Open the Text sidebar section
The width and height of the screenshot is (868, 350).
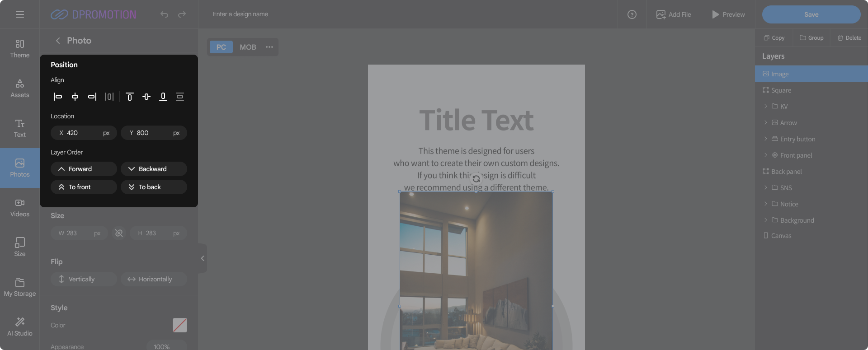click(x=20, y=128)
